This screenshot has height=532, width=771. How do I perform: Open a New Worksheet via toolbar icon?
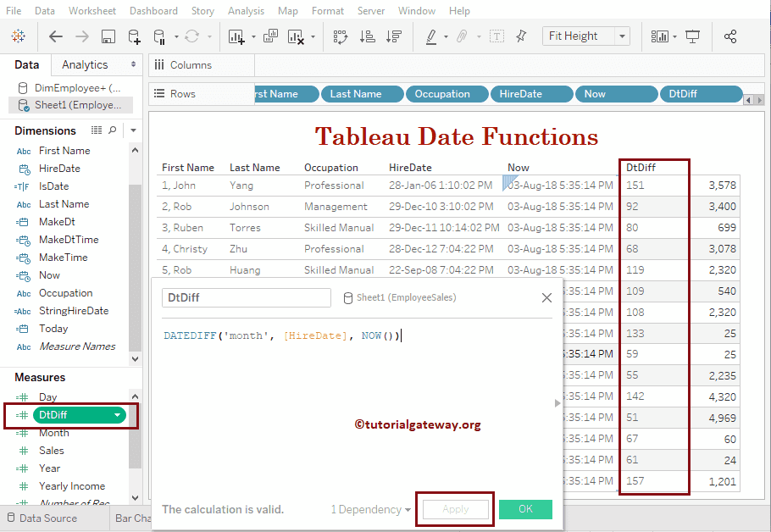click(x=237, y=36)
